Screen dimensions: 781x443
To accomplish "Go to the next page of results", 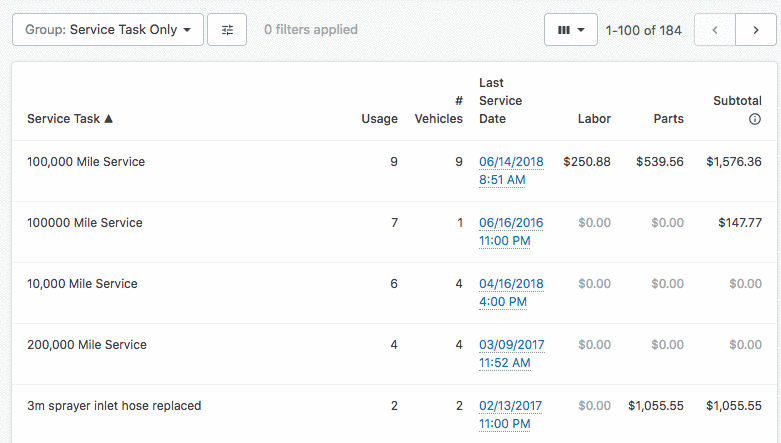I will [x=755, y=30].
